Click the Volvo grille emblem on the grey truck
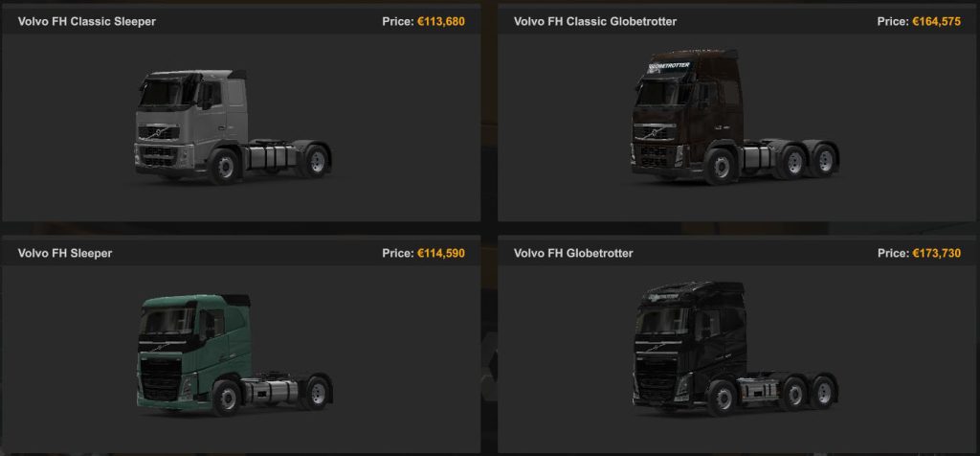The width and height of the screenshot is (980, 456). [159, 132]
